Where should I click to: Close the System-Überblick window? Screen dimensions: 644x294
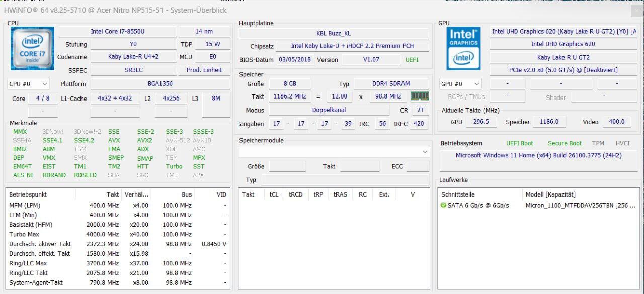click(x=636, y=10)
